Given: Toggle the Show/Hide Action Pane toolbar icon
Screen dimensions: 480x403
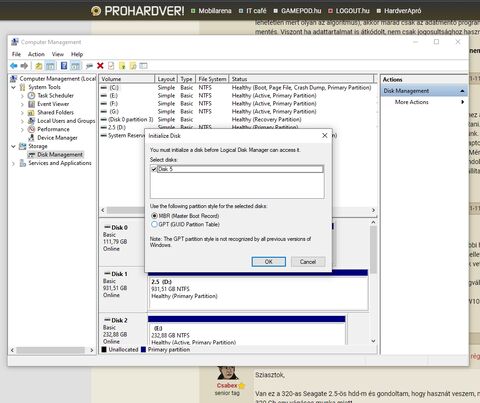Looking at the screenshot, I should (76, 66).
